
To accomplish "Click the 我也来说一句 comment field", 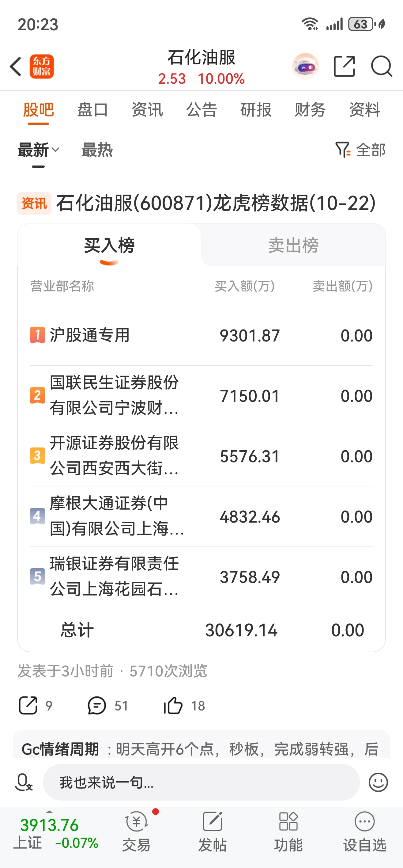I will click(x=201, y=782).
